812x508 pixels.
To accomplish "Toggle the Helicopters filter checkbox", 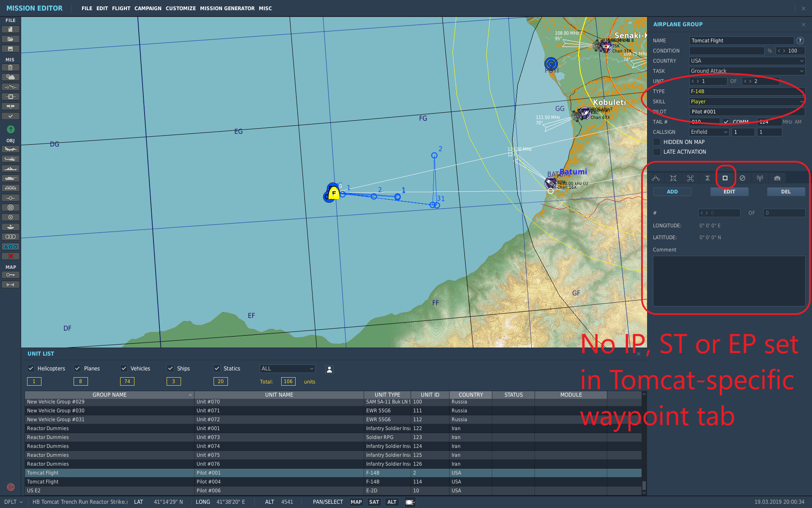I will (x=30, y=368).
